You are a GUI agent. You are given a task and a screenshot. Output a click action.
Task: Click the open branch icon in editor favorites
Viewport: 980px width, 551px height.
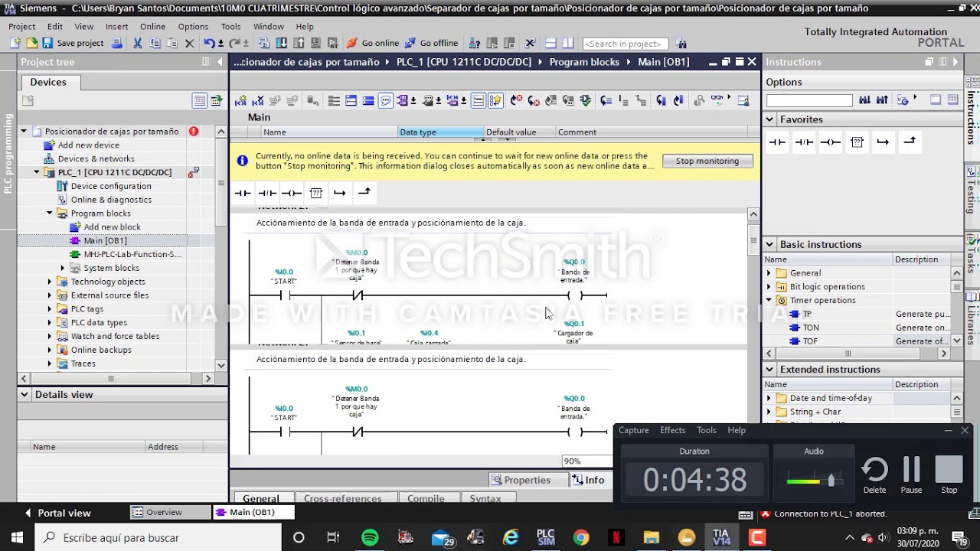click(x=340, y=193)
